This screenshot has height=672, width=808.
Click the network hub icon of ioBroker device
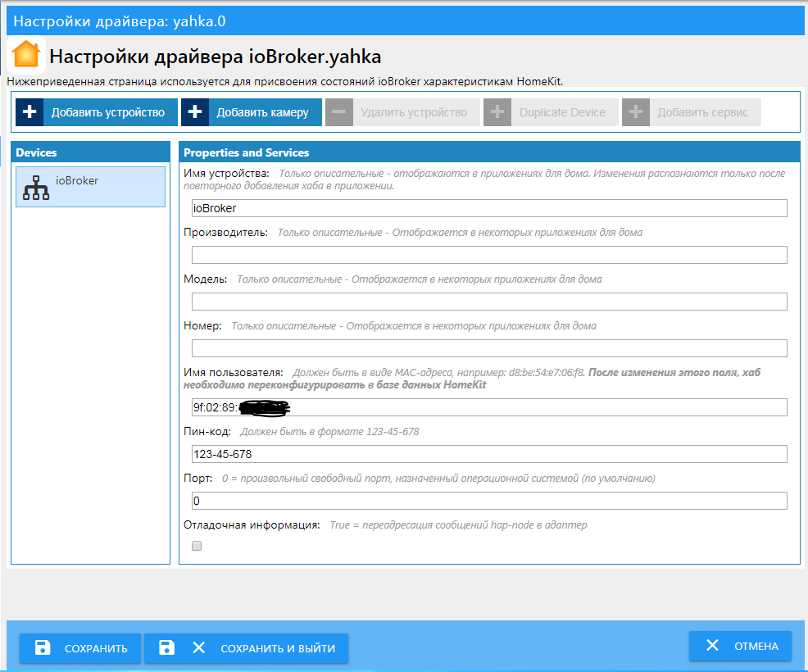[36, 188]
